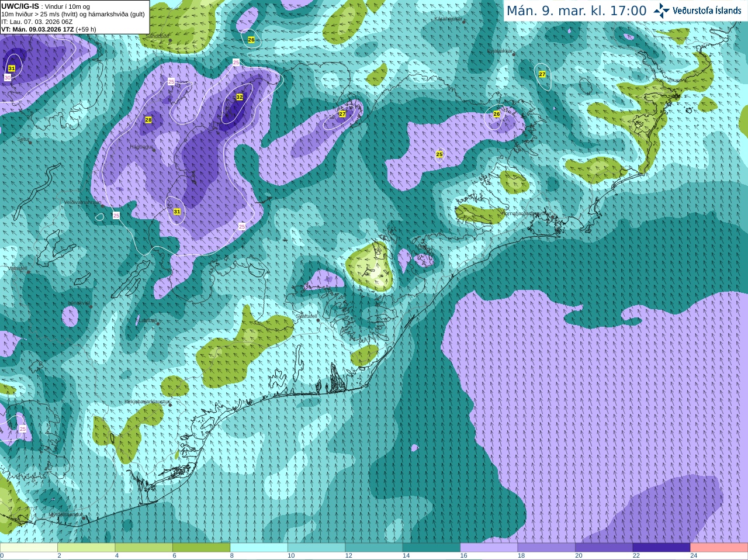Click the legend scale tick label 24

coord(694,556)
